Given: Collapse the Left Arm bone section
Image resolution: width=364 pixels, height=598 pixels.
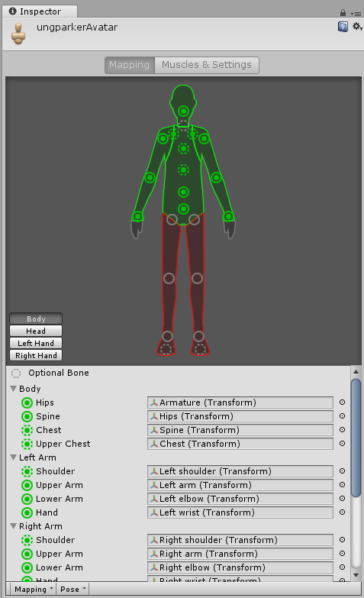Looking at the screenshot, I should point(14,457).
